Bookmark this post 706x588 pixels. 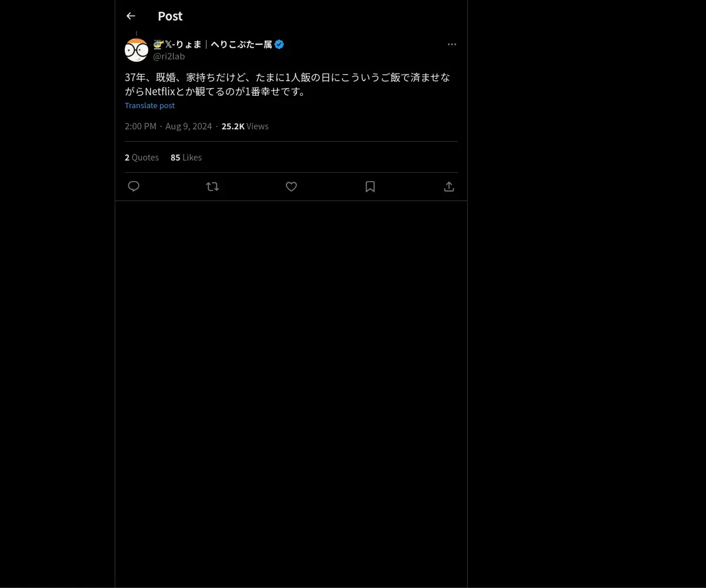coord(370,186)
